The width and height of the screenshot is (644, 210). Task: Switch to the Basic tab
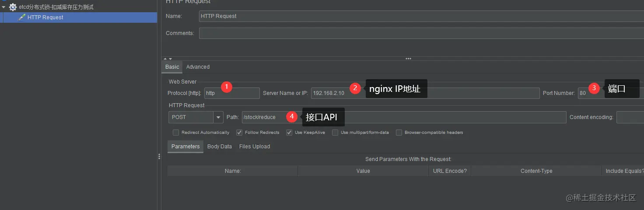[x=172, y=67]
